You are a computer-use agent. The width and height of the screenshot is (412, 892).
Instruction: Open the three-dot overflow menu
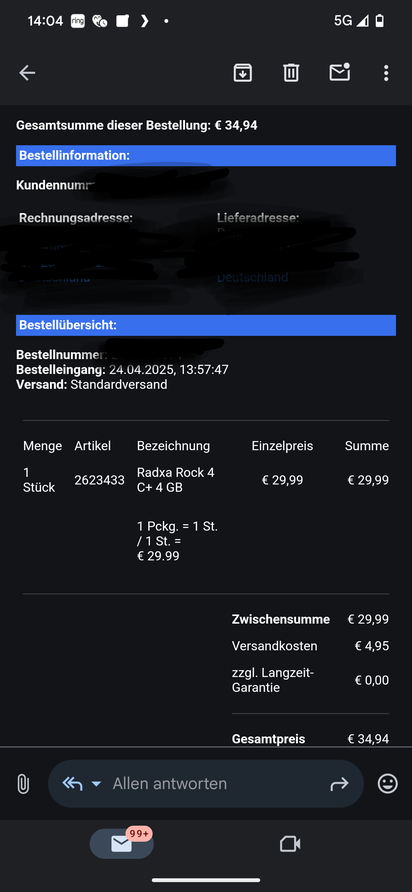(386, 73)
